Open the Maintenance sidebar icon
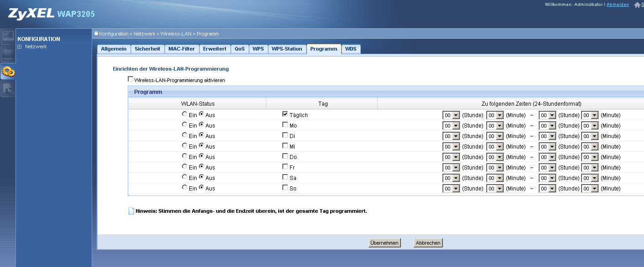 pos(7,88)
